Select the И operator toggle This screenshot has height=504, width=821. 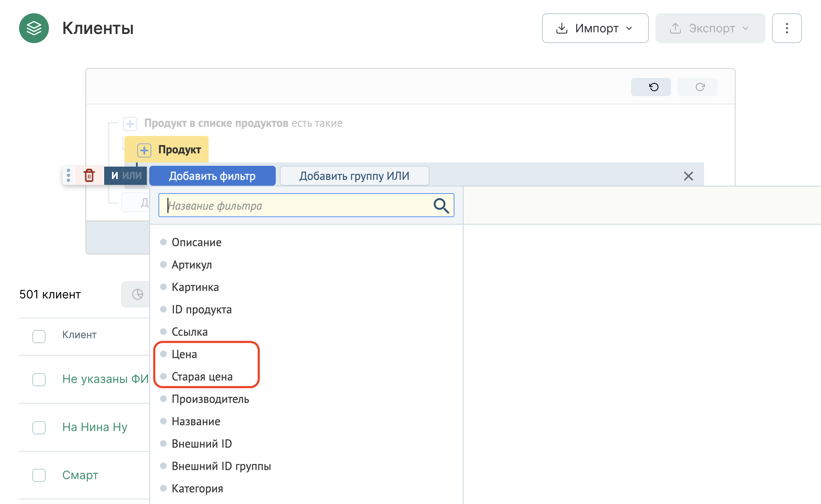[x=114, y=176]
